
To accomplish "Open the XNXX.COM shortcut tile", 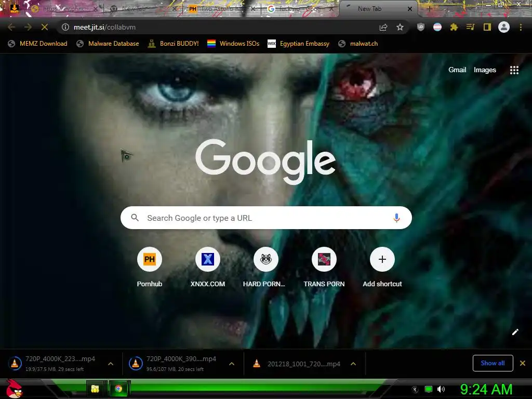I will pos(208,268).
